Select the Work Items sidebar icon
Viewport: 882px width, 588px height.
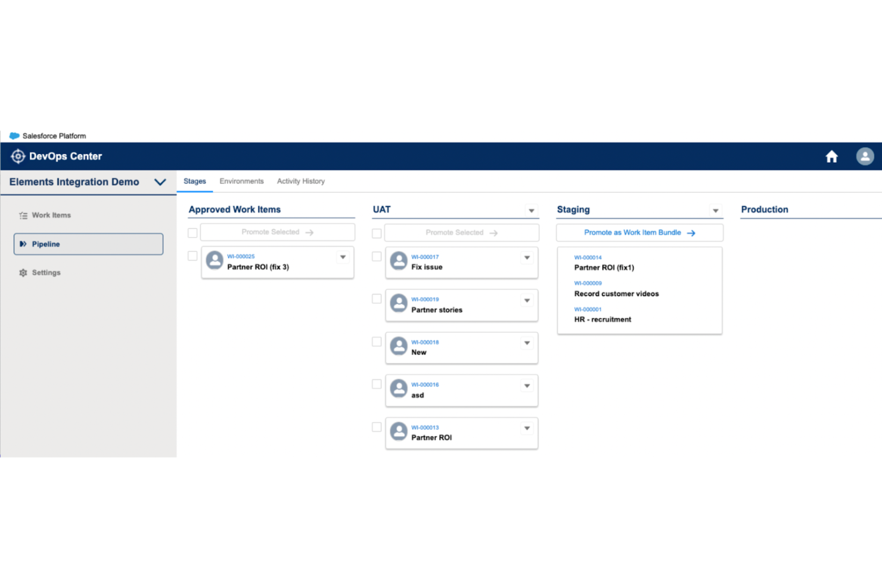(x=23, y=215)
